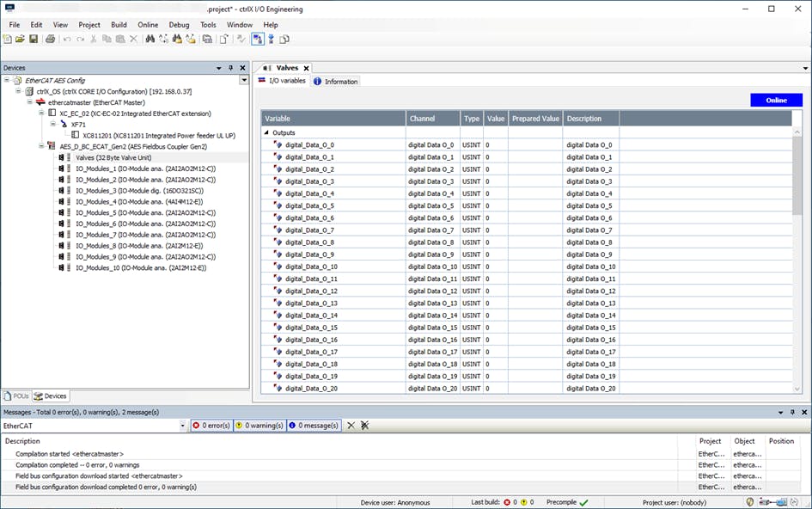The image size is (812, 509).
Task: Click the clear-all crossed icon in Messages bar
Action: tap(364, 426)
